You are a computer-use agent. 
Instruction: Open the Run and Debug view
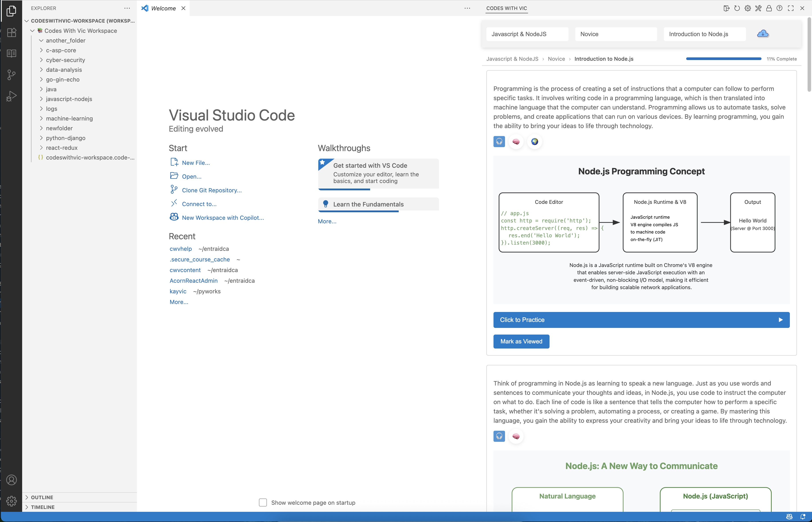coord(11,96)
